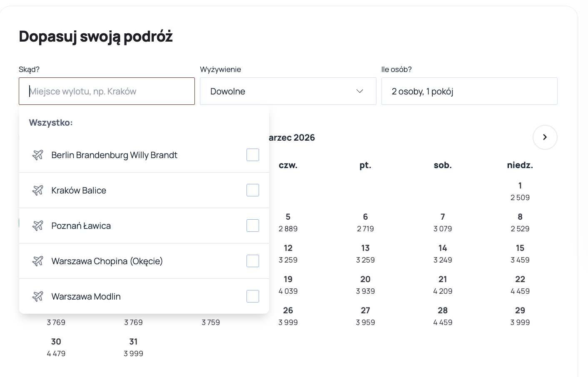Focus the Miejsce wylotu departure input field
588x377 pixels.
(x=107, y=91)
